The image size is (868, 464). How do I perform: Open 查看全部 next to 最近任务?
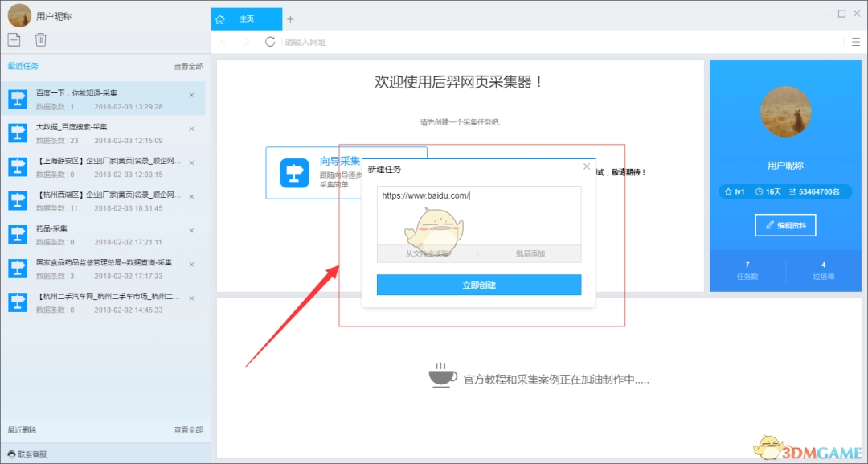pos(188,66)
